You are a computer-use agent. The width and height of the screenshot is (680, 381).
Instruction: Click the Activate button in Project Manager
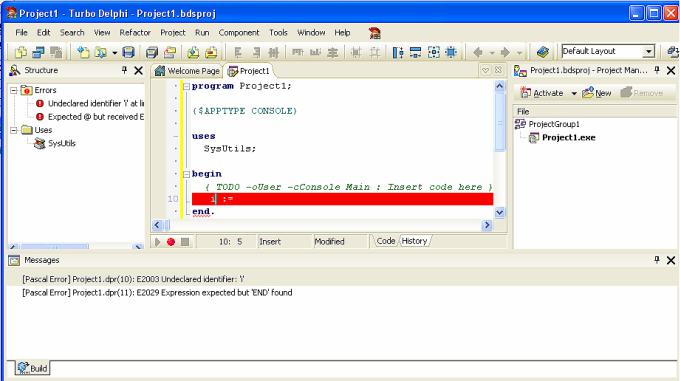(542, 93)
